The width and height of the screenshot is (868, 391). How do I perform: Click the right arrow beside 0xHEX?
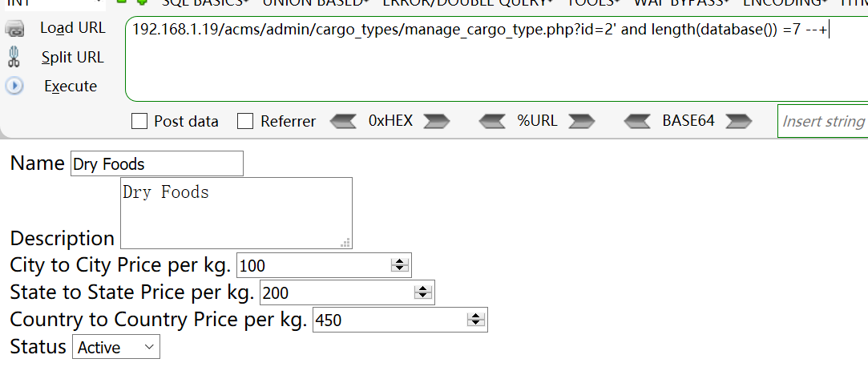436,121
